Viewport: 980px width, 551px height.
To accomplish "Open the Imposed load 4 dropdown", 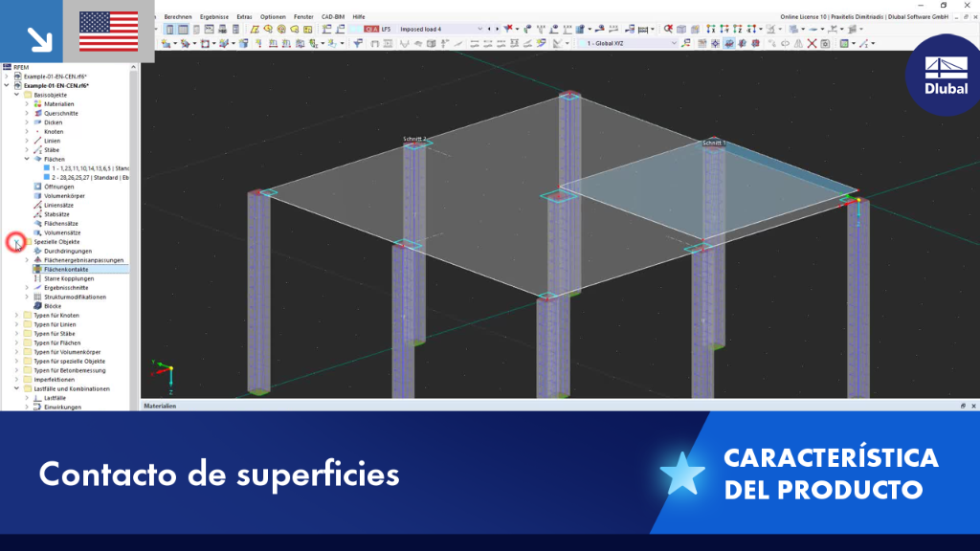I will coord(441,29).
